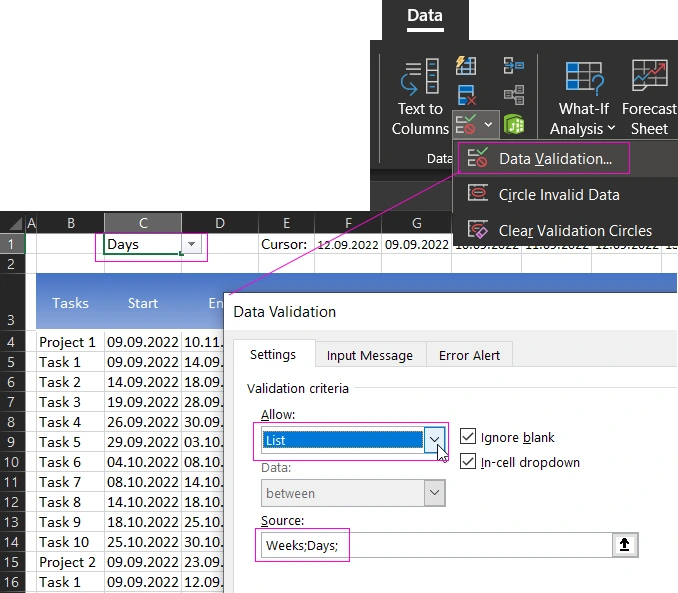Click the Source range collapse button
Screen dimensions: 678x593
625,545
